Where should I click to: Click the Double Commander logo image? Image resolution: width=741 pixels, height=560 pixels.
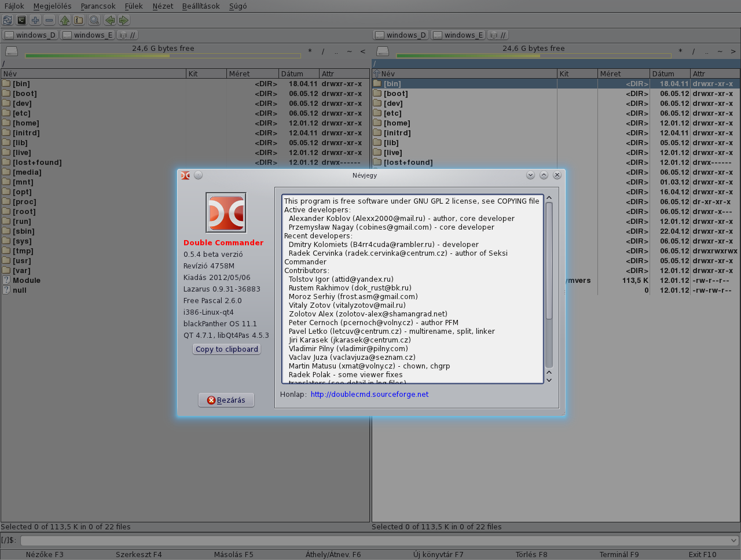226,212
